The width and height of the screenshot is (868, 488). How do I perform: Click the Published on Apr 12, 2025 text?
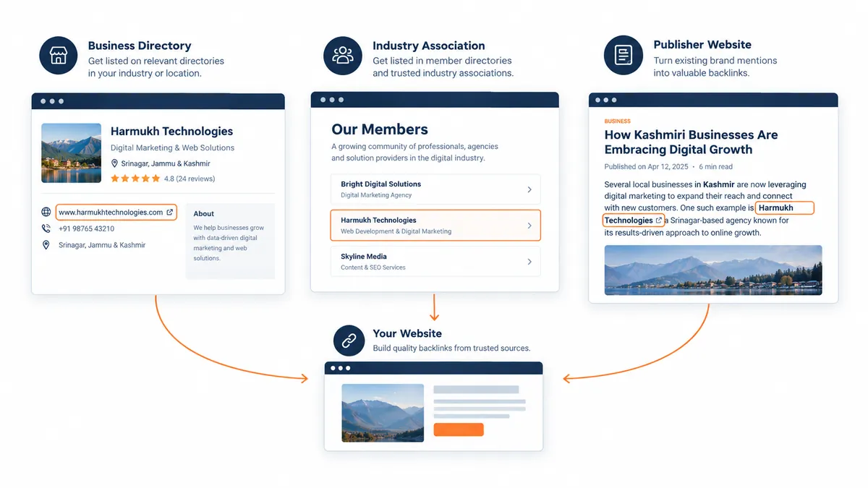[x=645, y=167]
